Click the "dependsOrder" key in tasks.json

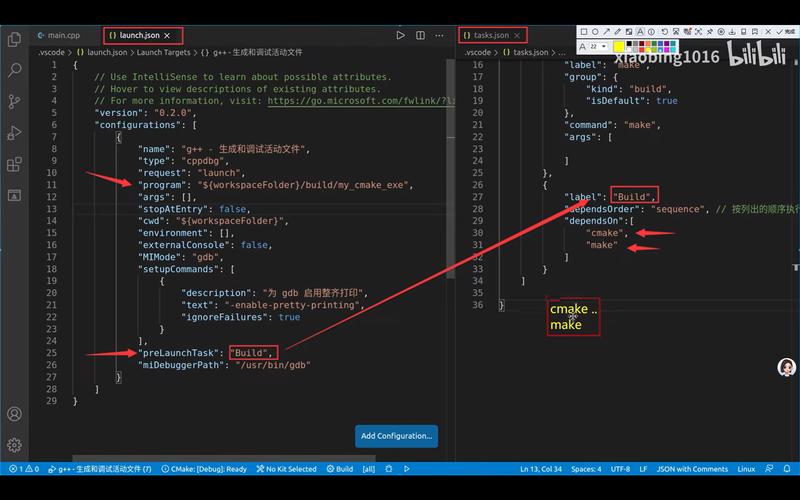tap(602, 209)
